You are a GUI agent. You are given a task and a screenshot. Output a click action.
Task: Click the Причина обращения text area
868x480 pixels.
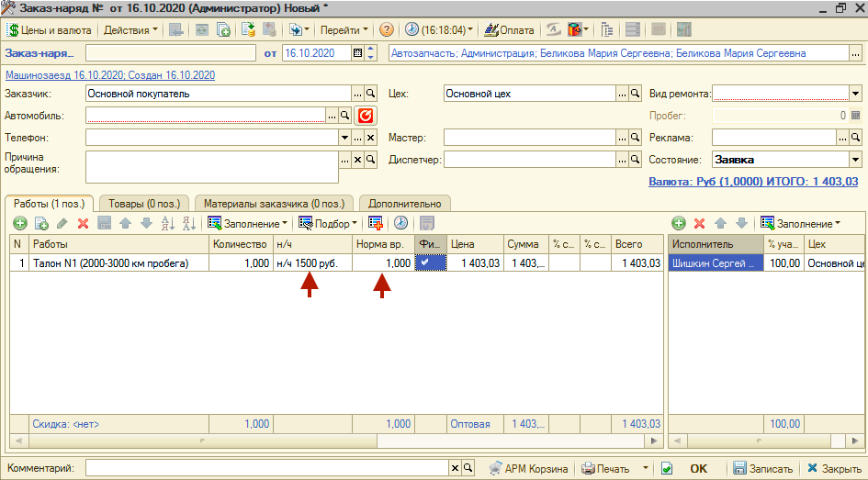pos(212,166)
